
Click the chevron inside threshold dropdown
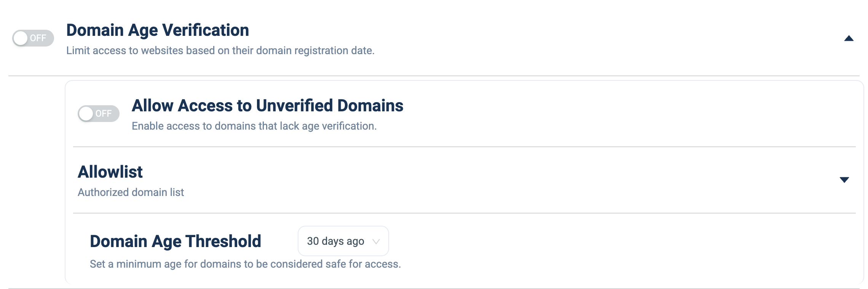[x=376, y=242]
